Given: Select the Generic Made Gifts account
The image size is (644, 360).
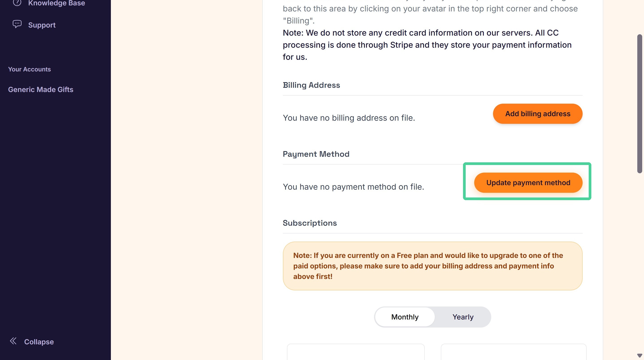Looking at the screenshot, I should coord(41,89).
